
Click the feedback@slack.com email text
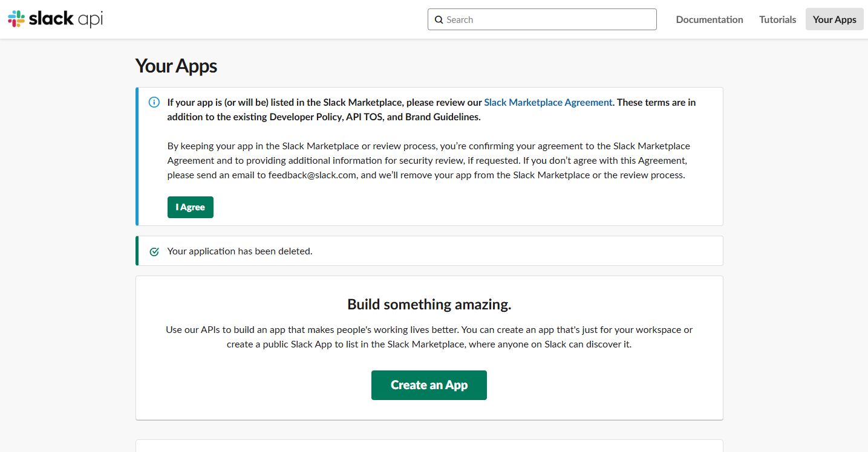pos(313,175)
